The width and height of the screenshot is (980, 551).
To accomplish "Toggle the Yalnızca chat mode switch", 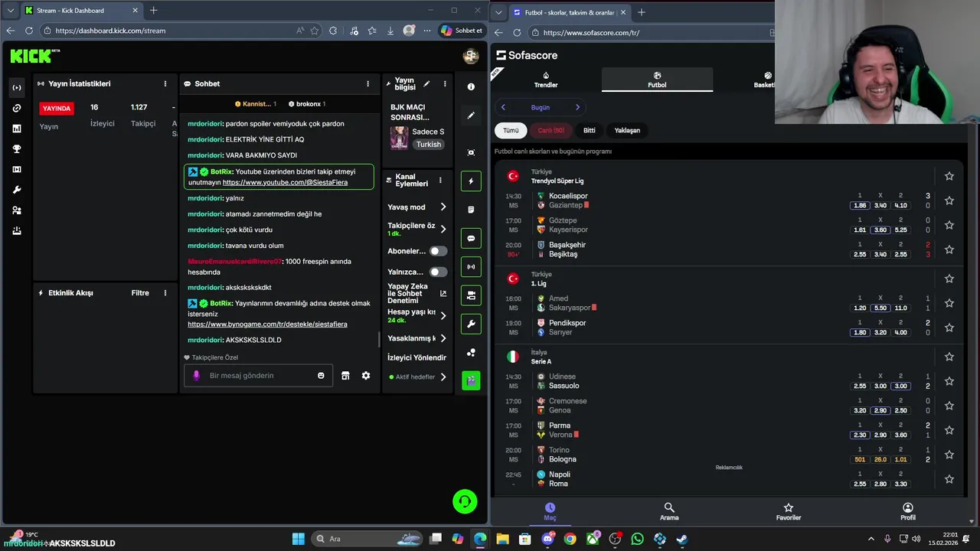I will click(x=438, y=272).
